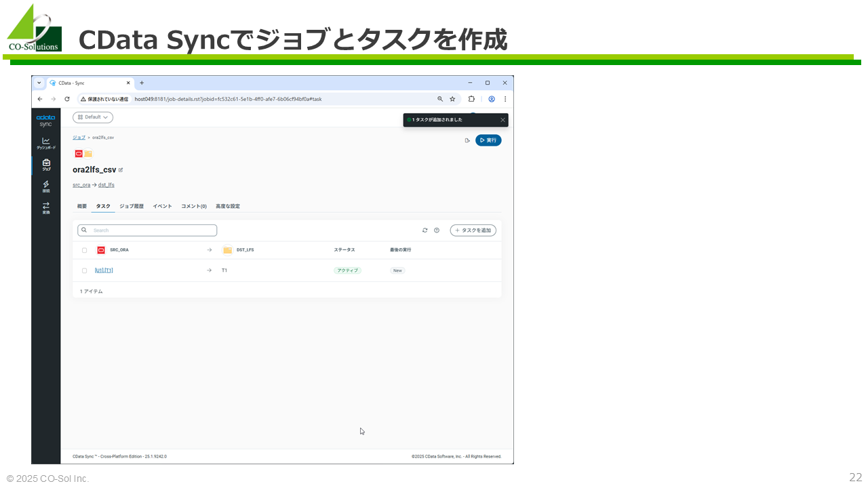Image resolution: width=868 pixels, height=488 pixels.
Task: Tick the select-all checkbox in table header
Action: [84, 250]
